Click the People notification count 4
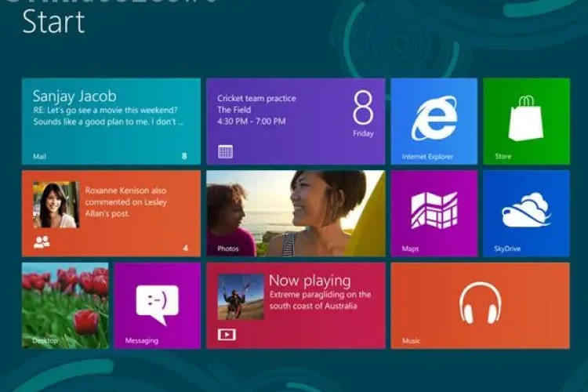588x392 pixels. 185,248
